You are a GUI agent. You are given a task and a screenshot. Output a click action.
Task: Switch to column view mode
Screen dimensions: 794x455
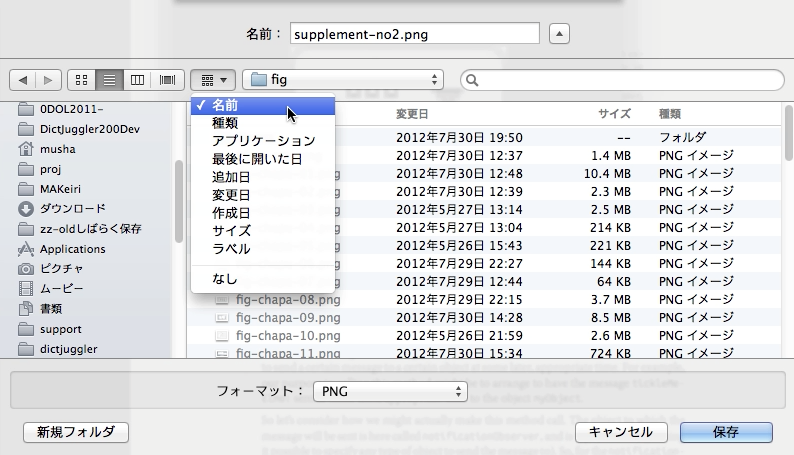138,79
